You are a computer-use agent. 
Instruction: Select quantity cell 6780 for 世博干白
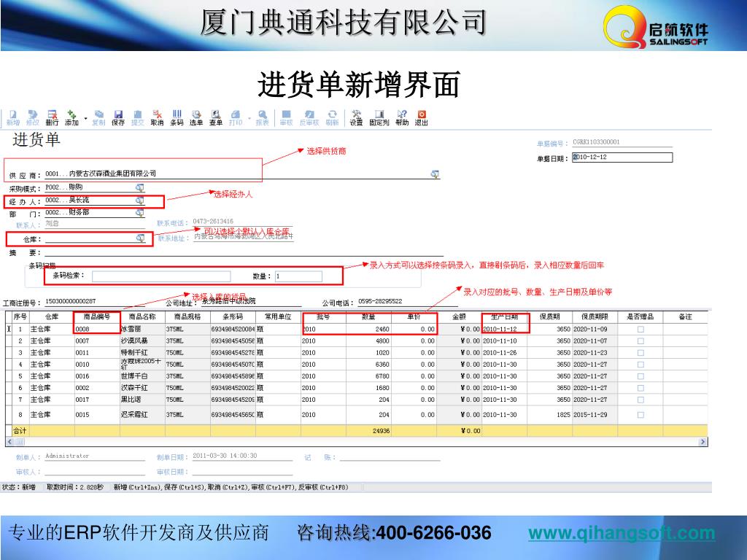(368, 376)
